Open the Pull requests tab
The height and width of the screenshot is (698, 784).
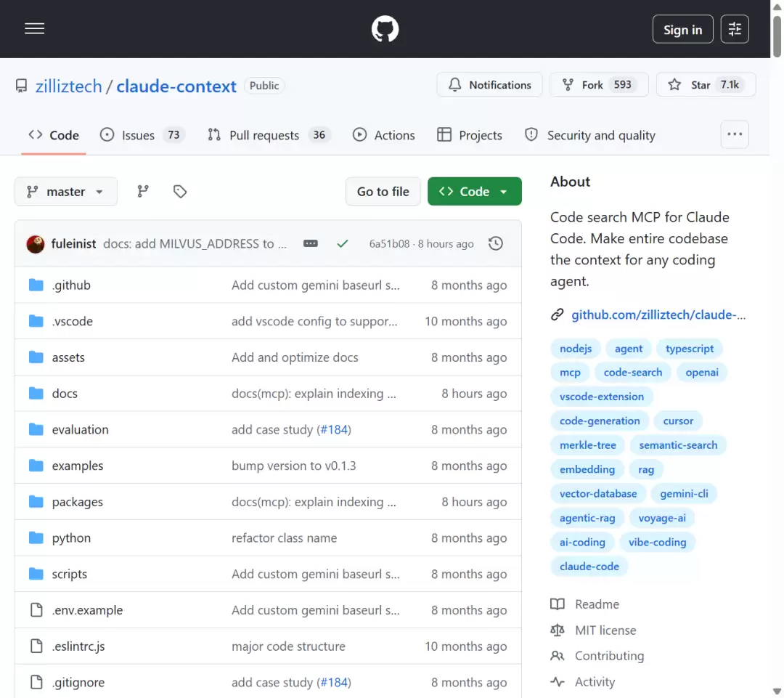[269, 135]
